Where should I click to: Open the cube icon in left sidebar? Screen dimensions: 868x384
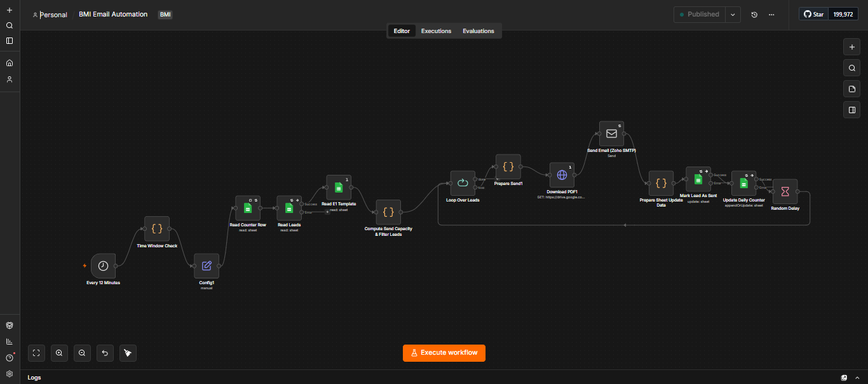(x=10, y=325)
